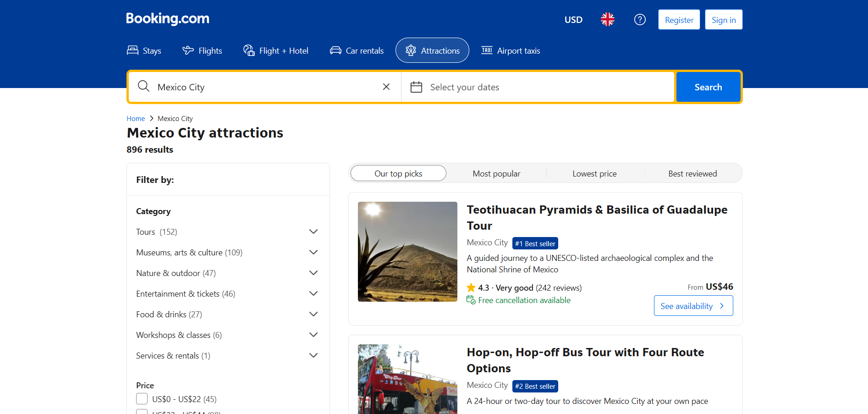The height and width of the screenshot is (414, 868).
Task: Click the star rating icon for Teotihuacan tour
Action: pyautogui.click(x=471, y=287)
